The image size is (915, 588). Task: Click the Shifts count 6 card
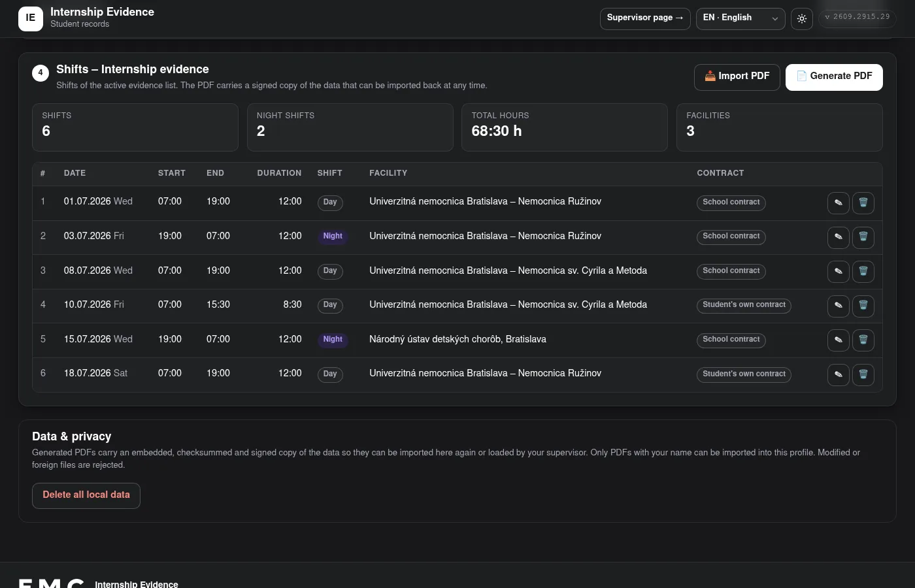click(x=135, y=127)
